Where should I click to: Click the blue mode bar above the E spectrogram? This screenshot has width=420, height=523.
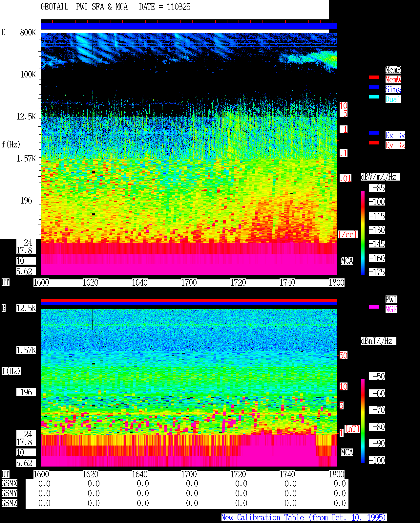[189, 26]
